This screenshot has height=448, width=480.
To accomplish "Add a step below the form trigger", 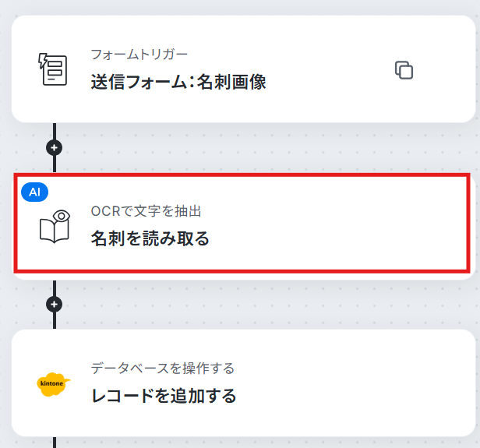I will [55, 148].
